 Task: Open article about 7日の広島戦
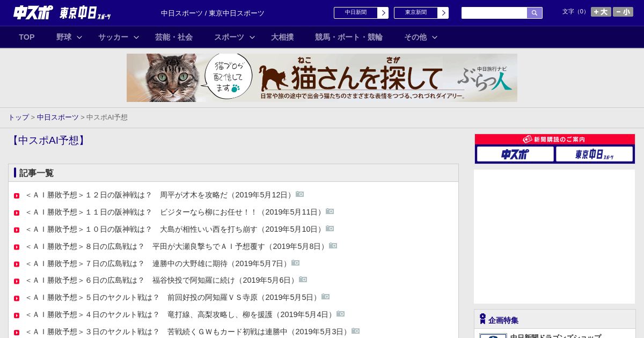point(158,263)
